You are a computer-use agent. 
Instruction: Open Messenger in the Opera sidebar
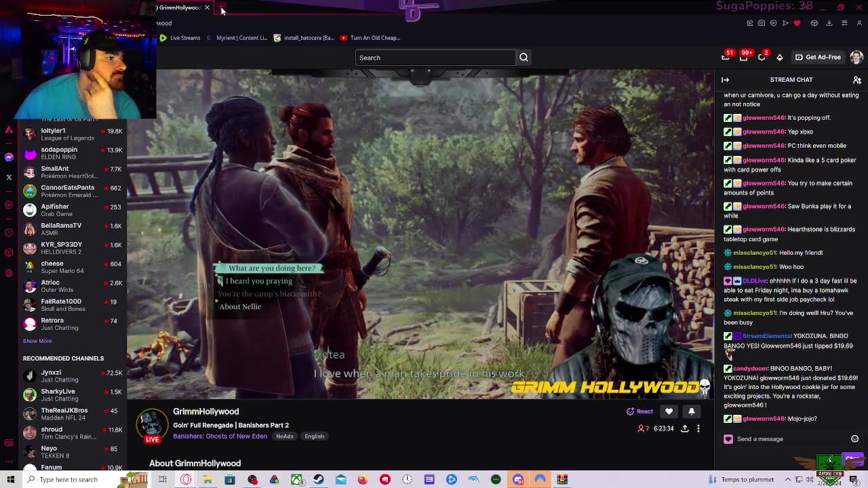coord(9,157)
